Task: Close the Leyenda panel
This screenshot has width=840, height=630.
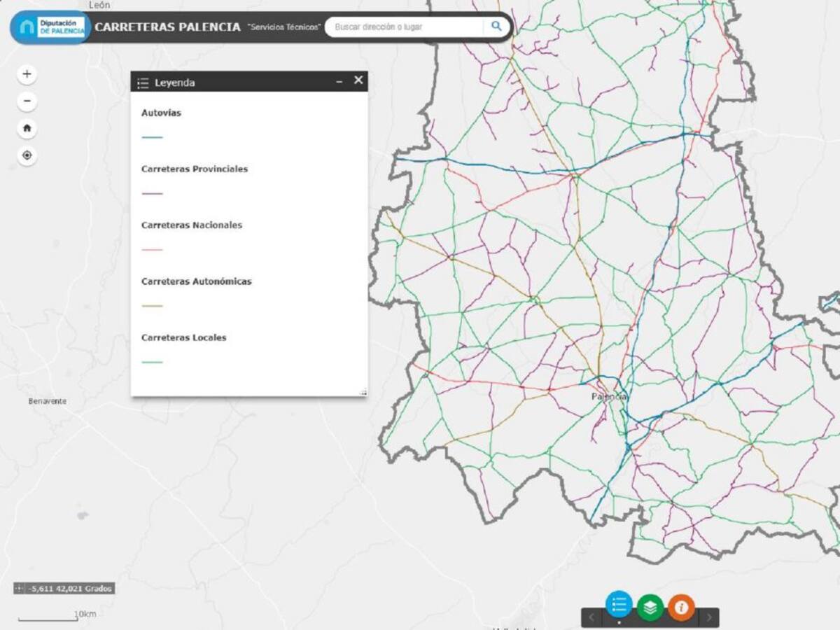Action: pos(358,80)
